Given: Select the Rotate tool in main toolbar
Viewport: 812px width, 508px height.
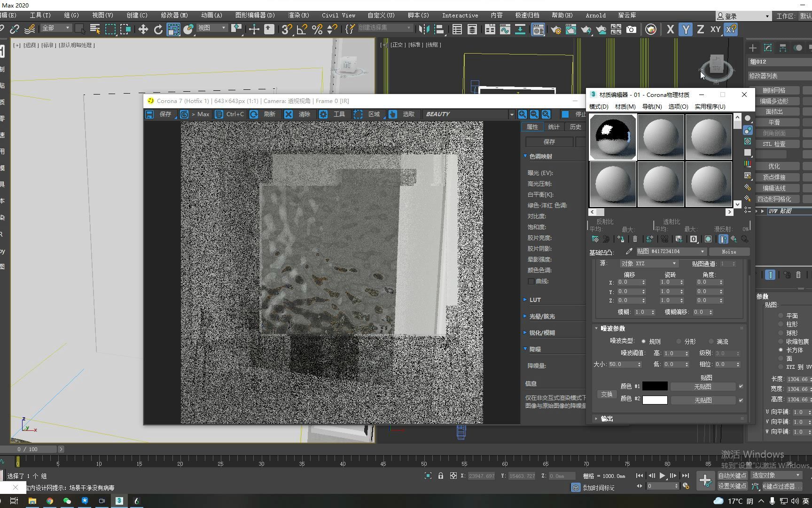Looking at the screenshot, I should click(158, 30).
